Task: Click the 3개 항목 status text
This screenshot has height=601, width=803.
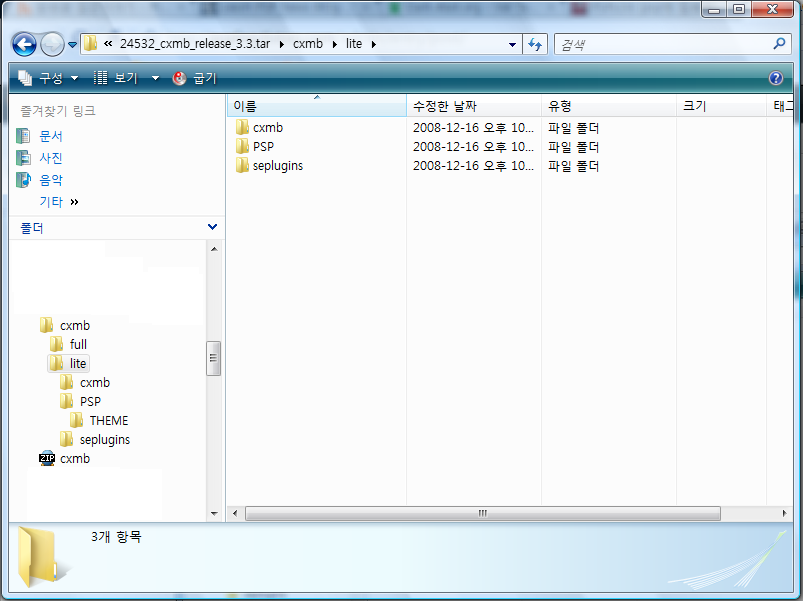Action: tap(116, 537)
